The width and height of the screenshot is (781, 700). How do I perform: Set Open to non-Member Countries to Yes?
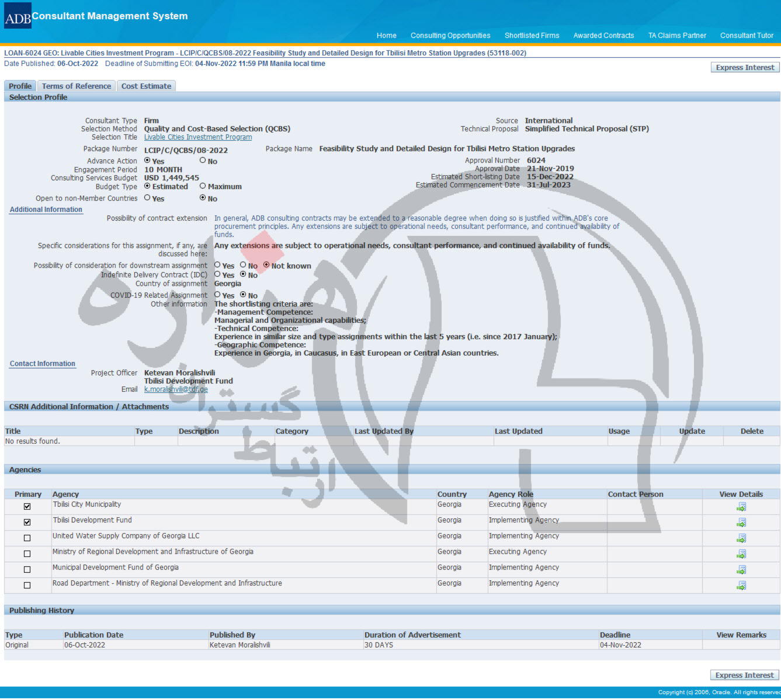point(147,198)
